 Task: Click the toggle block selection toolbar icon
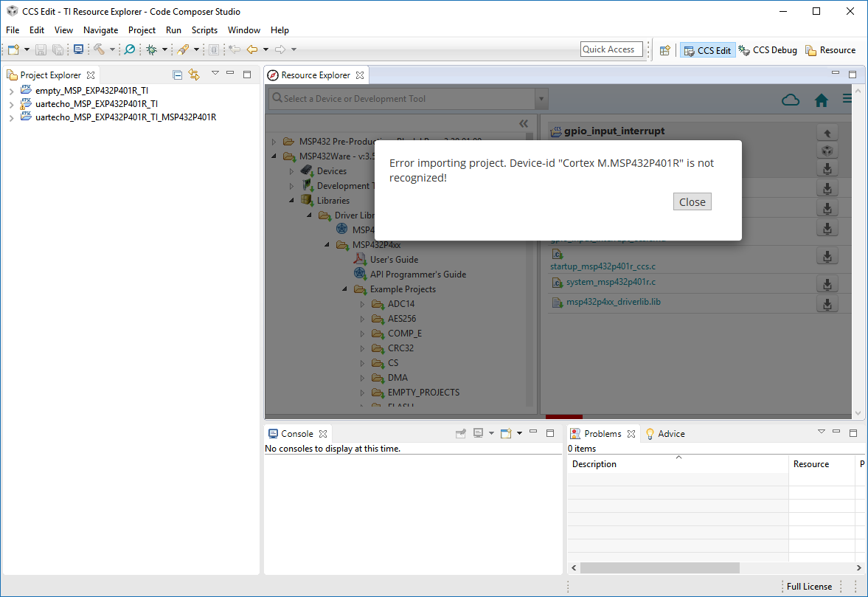pos(214,50)
